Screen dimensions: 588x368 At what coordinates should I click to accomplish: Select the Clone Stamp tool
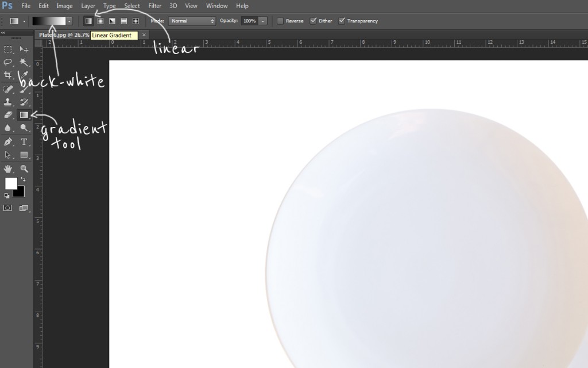coord(8,101)
